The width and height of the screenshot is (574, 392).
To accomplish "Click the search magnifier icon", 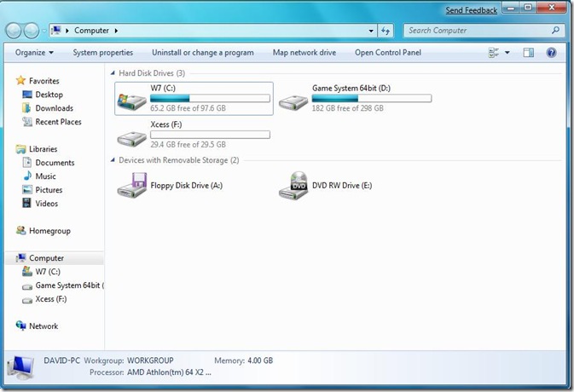I will pyautogui.click(x=555, y=31).
